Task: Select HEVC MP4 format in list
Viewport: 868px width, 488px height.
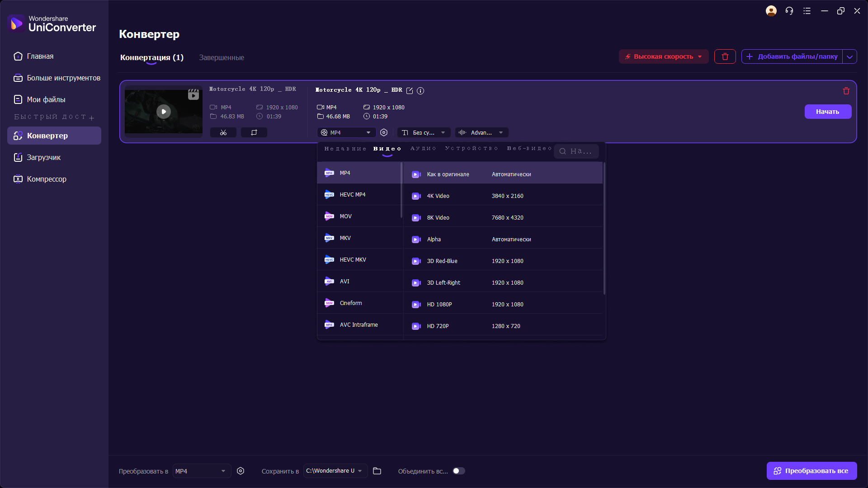Action: [x=360, y=195]
